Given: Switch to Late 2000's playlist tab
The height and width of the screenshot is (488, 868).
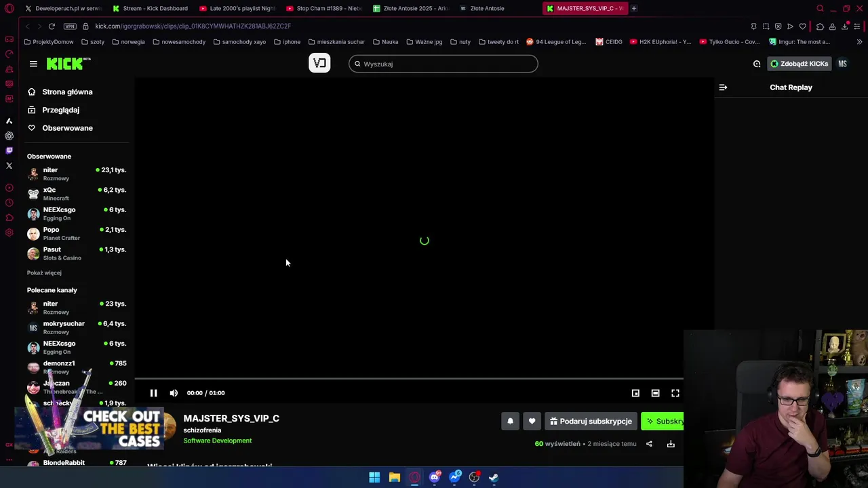Looking at the screenshot, I should pos(237,8).
